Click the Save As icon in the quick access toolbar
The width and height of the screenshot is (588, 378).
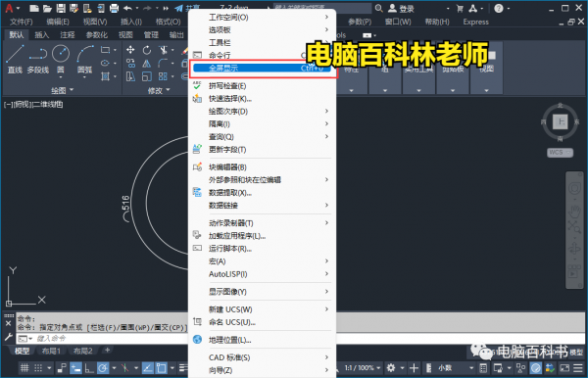pos(73,8)
